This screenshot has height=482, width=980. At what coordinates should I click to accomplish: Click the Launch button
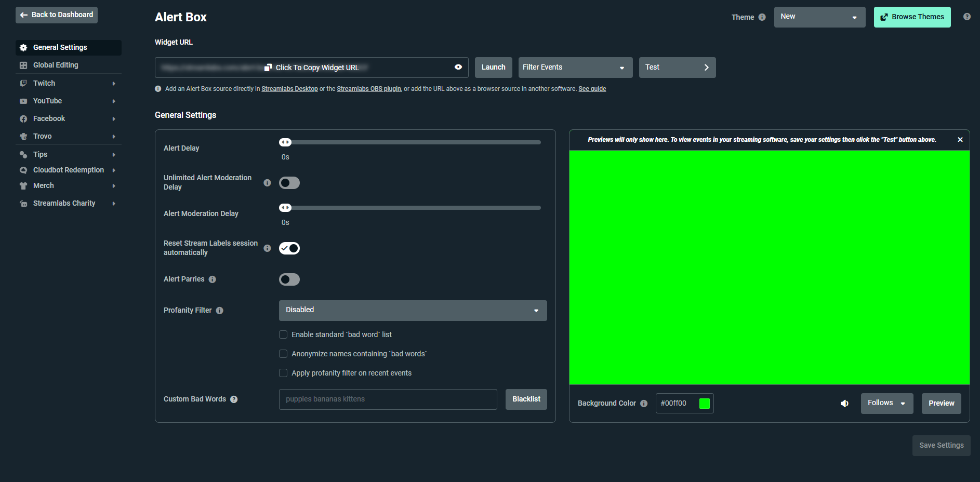pyautogui.click(x=493, y=68)
